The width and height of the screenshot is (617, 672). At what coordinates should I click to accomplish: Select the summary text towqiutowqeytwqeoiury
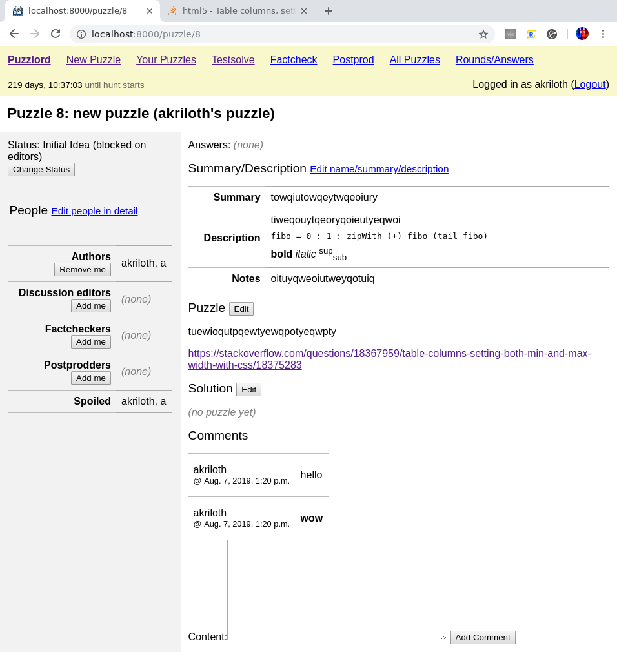tap(324, 198)
